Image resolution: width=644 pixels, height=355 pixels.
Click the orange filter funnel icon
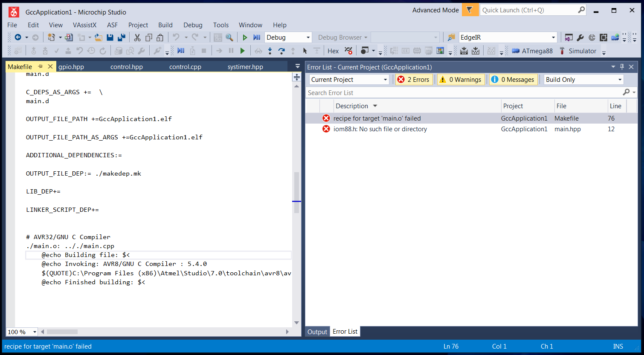click(470, 10)
